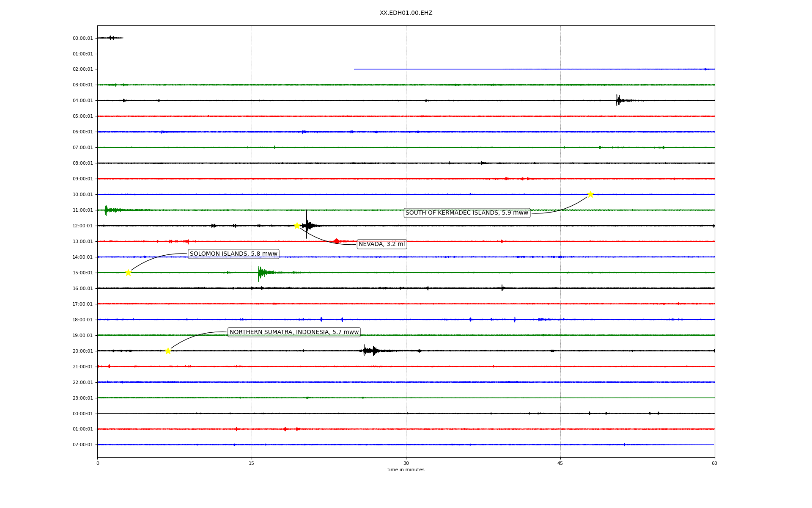Click the NEVADA, 3.2 ml annotation label
812x508 pixels.
[381, 244]
